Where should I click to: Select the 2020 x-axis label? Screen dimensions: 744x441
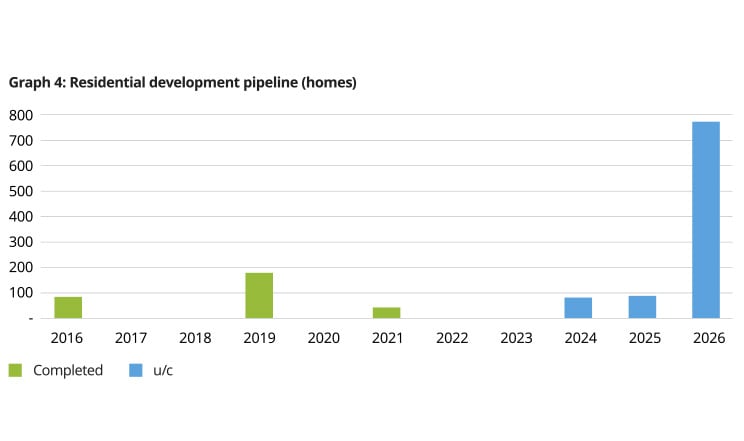(x=323, y=338)
